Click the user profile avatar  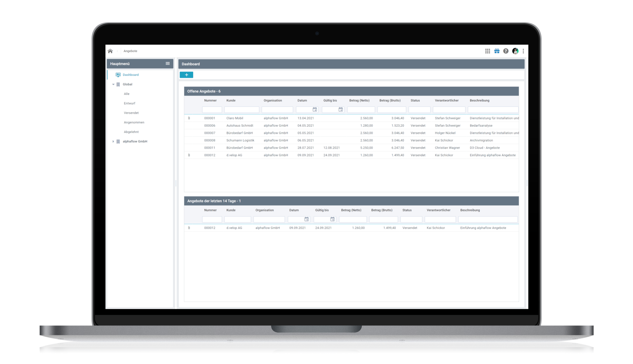click(x=515, y=51)
